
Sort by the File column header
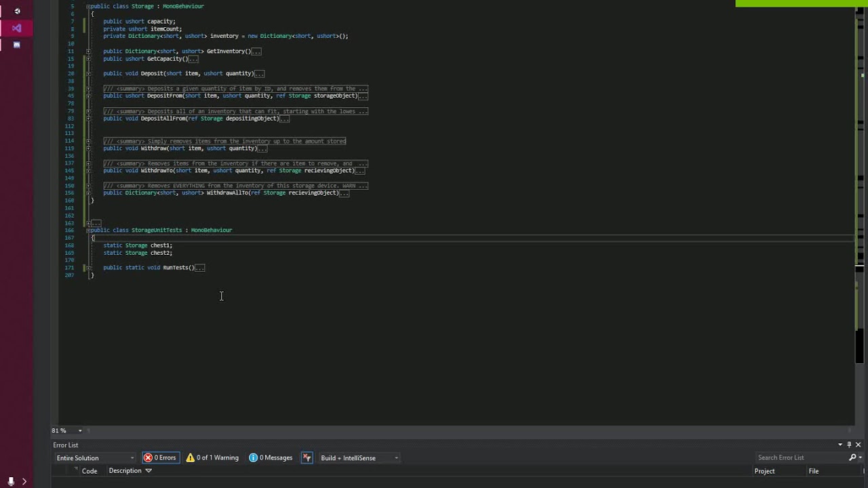click(x=814, y=471)
